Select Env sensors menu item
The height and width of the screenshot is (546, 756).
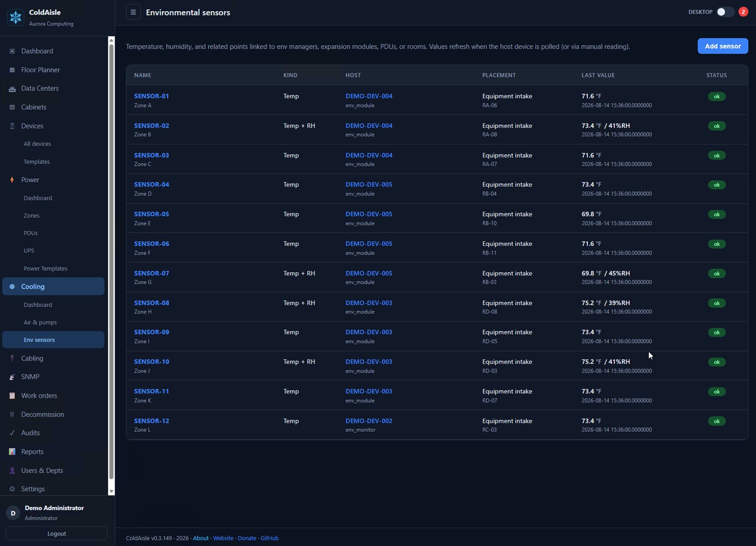(x=53, y=340)
